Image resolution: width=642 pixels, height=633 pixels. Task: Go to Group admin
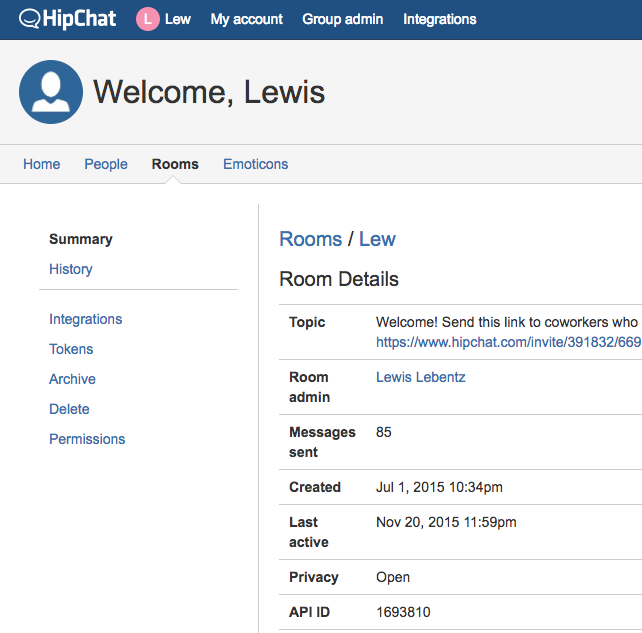point(342,19)
